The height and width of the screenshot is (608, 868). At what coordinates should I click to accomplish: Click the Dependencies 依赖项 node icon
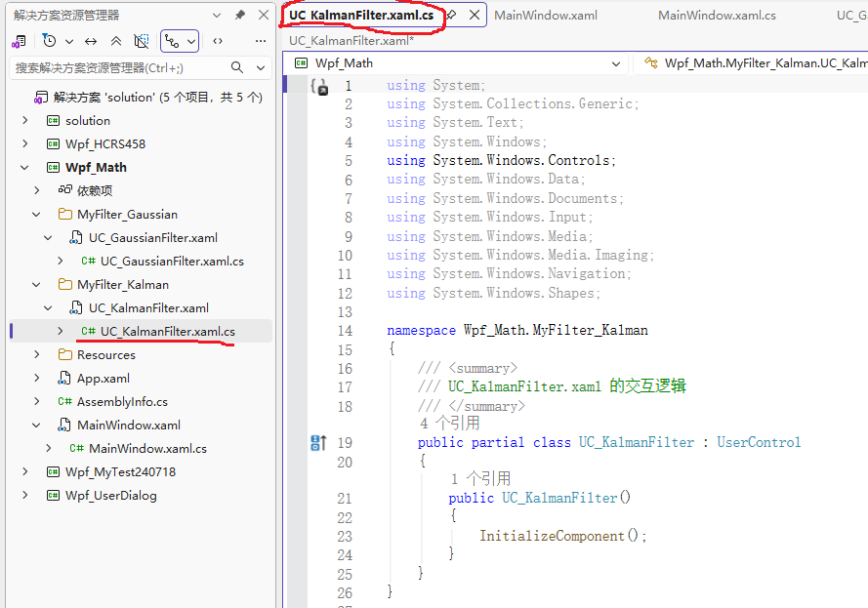click(x=64, y=190)
